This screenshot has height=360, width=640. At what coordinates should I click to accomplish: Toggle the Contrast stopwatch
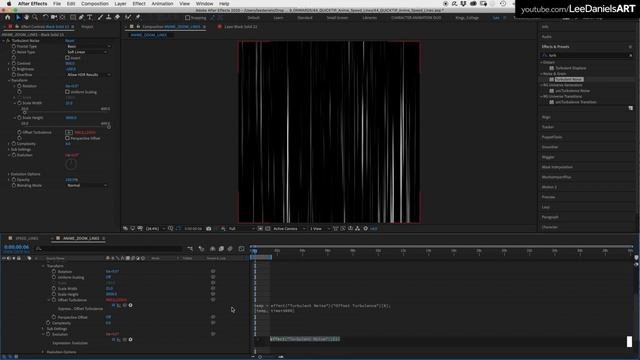(14, 63)
